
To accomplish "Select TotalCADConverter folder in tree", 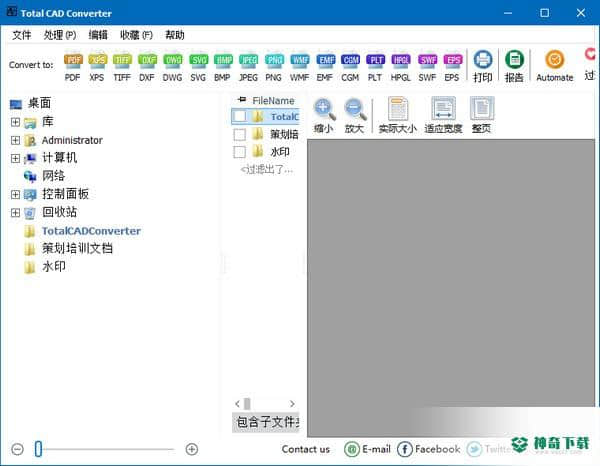I will (x=91, y=231).
